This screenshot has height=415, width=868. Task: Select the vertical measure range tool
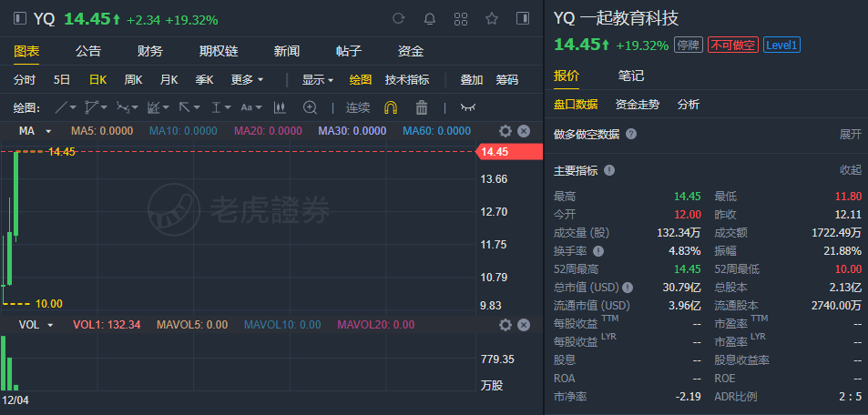coord(217,107)
